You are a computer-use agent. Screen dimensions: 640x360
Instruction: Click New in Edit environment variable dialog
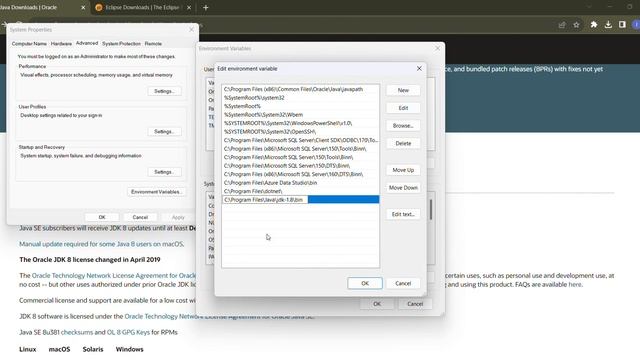pyautogui.click(x=403, y=90)
